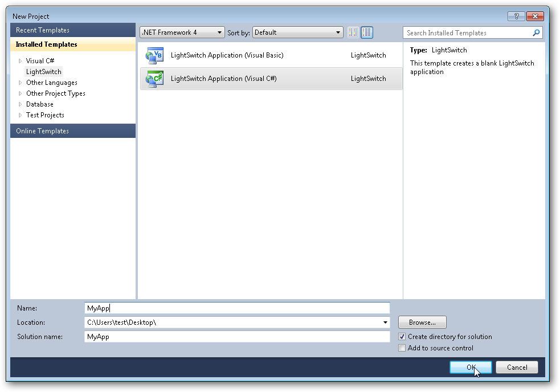This screenshot has height=392, width=560.
Task: Expand the Other Project Types node
Action: click(x=20, y=93)
